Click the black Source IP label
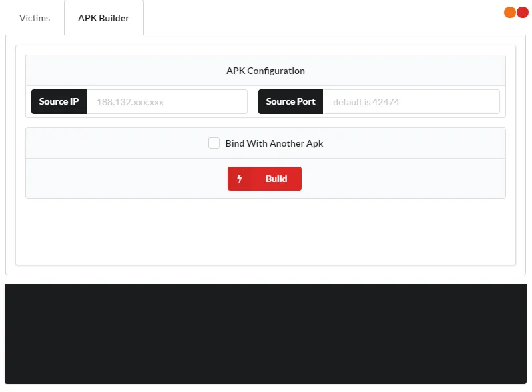This screenshot has width=532, height=392. click(x=59, y=102)
